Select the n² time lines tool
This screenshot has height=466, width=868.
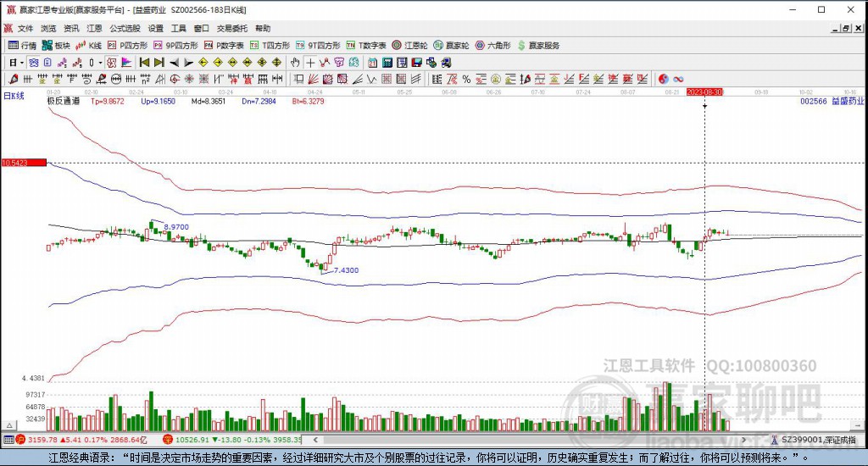tap(144, 79)
